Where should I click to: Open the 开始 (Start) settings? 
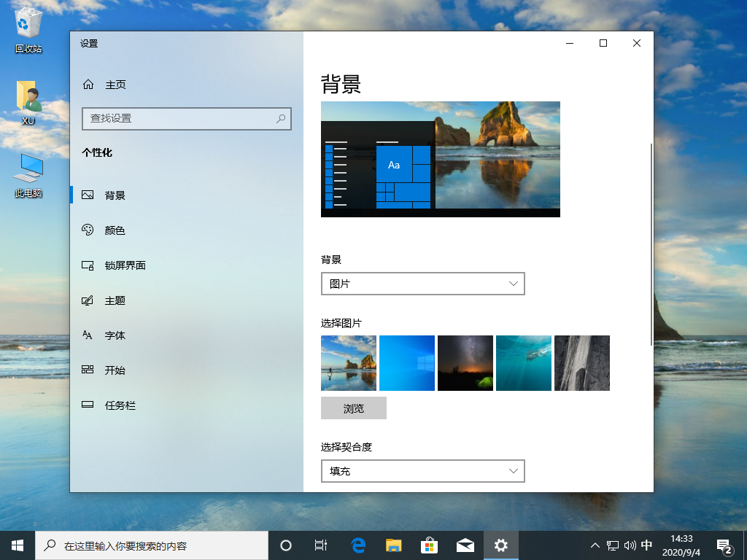115,370
